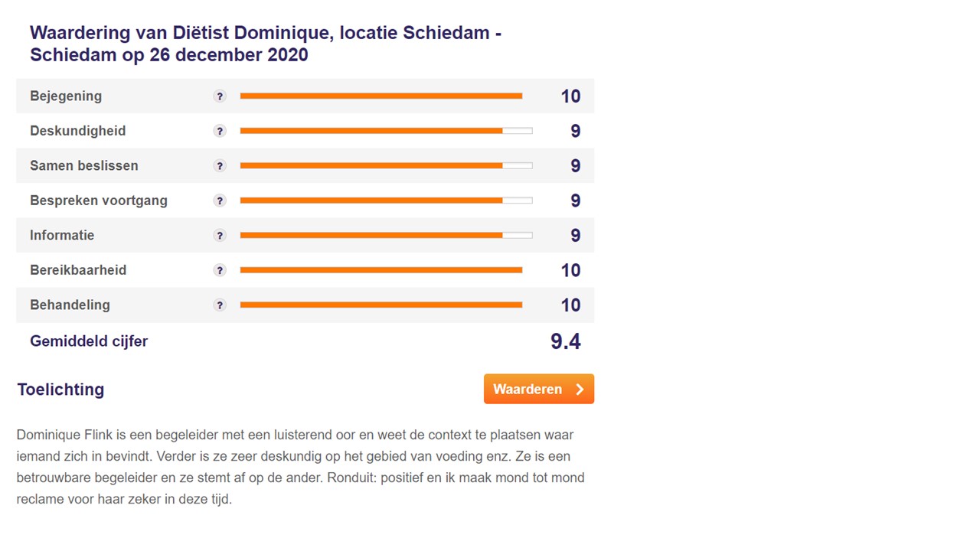
Task: Open the Deskundigheid question mark tooltip
Action: click(x=220, y=131)
